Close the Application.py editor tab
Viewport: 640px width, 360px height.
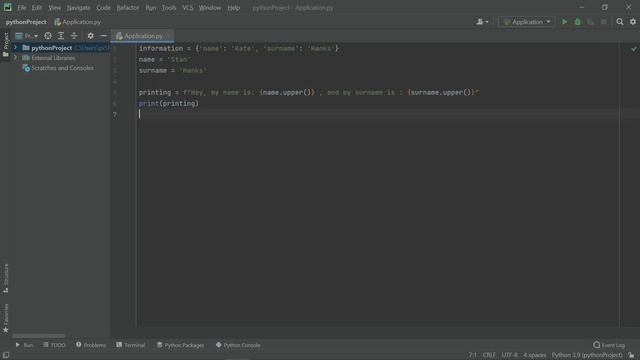(169, 36)
